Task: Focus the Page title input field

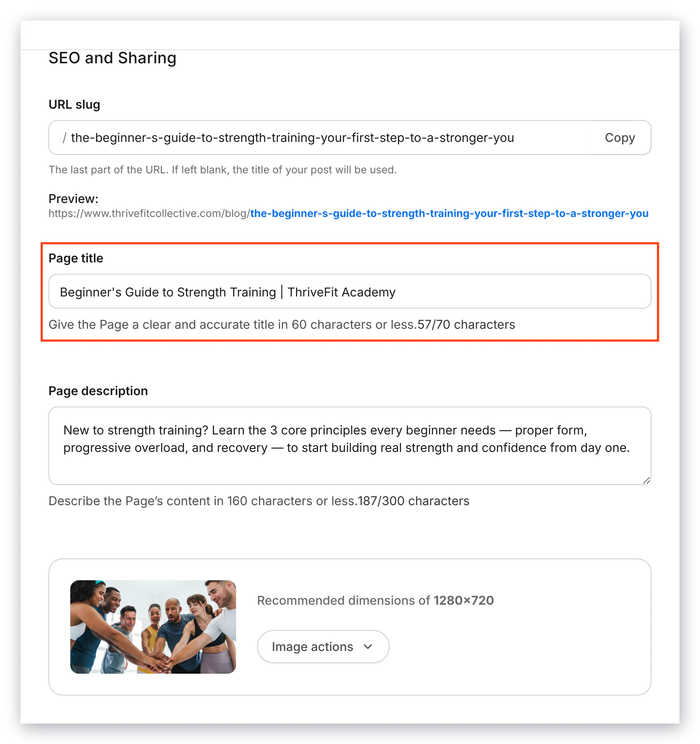Action: point(350,292)
